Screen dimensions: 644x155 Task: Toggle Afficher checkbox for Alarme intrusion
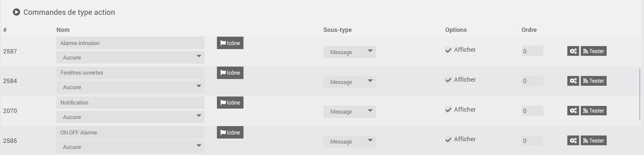(448, 50)
